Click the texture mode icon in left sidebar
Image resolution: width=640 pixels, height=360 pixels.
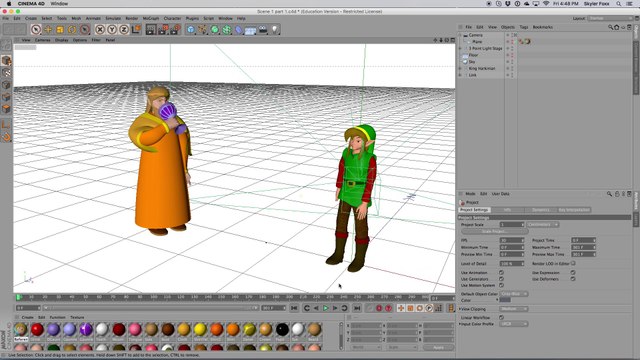[x=6, y=73]
